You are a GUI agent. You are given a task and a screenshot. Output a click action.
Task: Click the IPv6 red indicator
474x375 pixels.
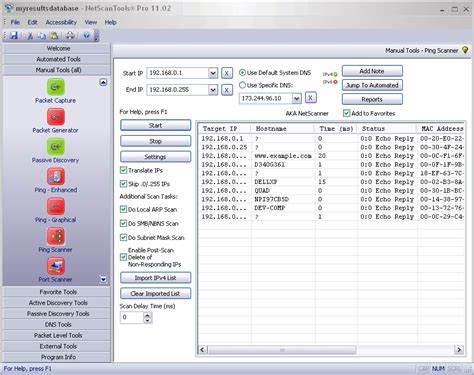[335, 82]
